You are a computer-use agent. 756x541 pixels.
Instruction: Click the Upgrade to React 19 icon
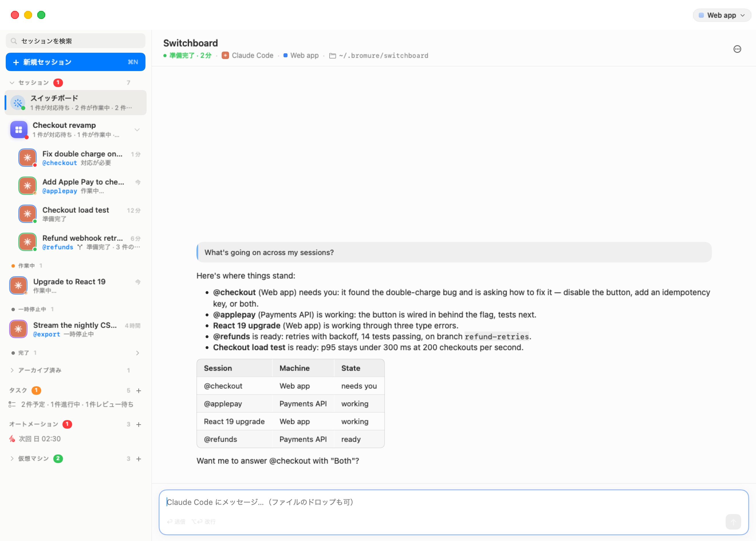pos(18,285)
